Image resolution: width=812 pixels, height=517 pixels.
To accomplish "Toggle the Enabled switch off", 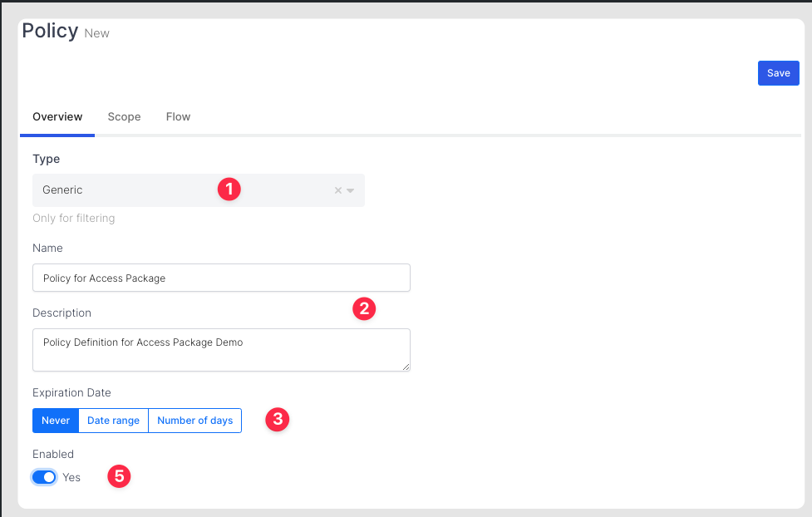I will (44, 477).
